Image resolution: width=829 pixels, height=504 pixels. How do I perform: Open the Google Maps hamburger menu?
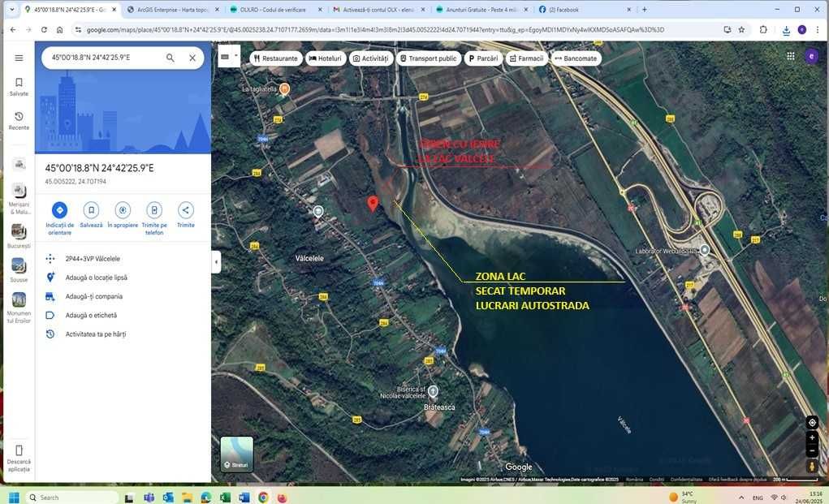pyautogui.click(x=19, y=58)
